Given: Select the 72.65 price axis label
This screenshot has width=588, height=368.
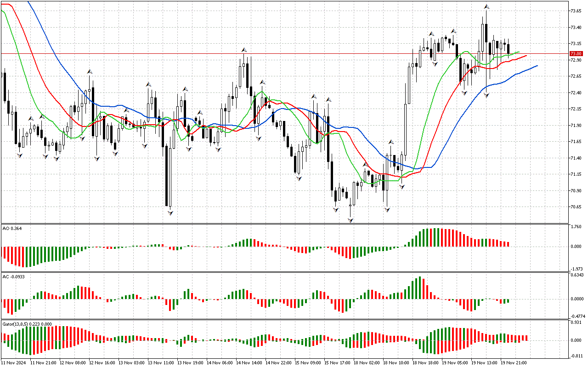Looking at the screenshot, I should click(x=576, y=76).
